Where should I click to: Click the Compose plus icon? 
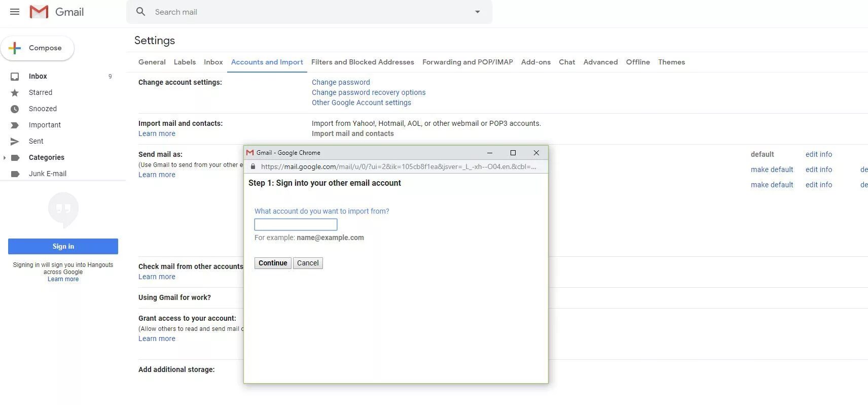[x=15, y=48]
